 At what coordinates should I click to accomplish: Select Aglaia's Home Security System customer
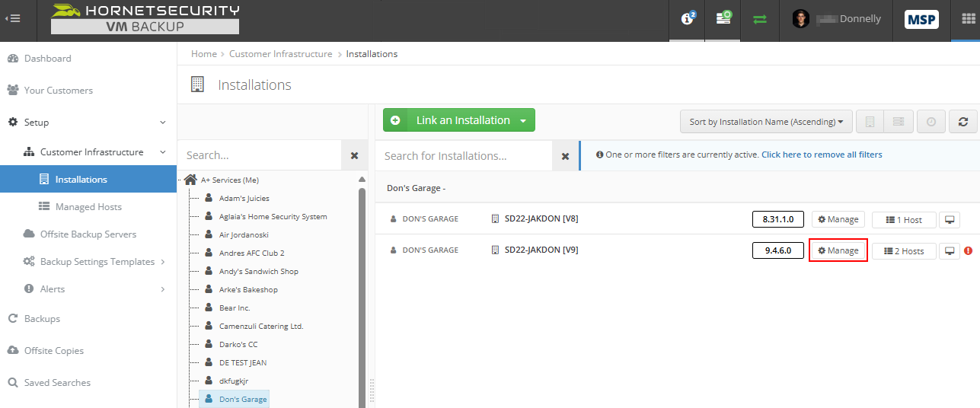pos(273,216)
